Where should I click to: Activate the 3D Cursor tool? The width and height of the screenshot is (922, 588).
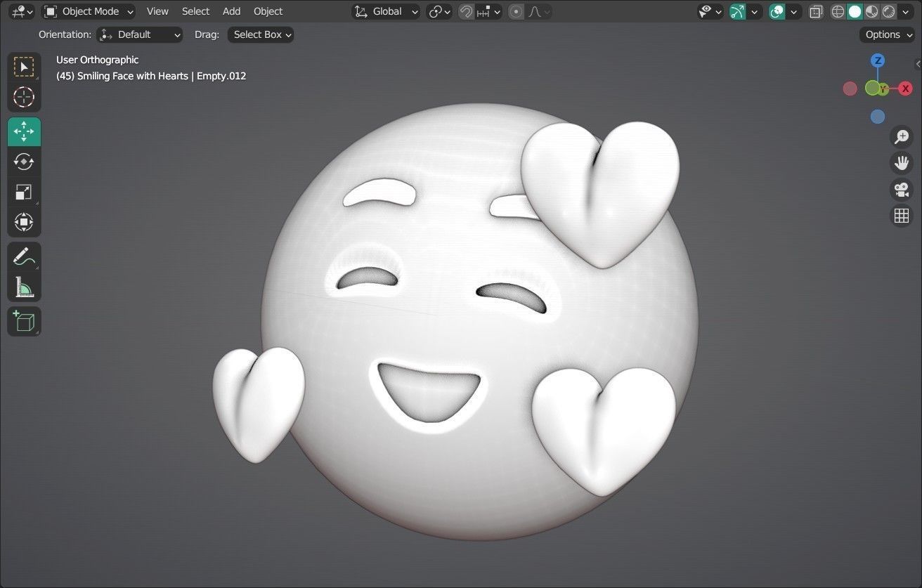click(24, 97)
